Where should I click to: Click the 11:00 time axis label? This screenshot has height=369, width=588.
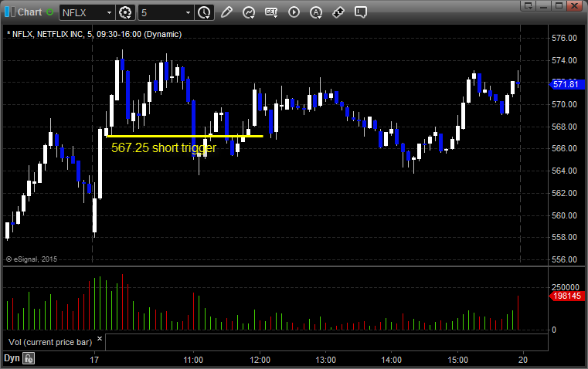click(193, 360)
